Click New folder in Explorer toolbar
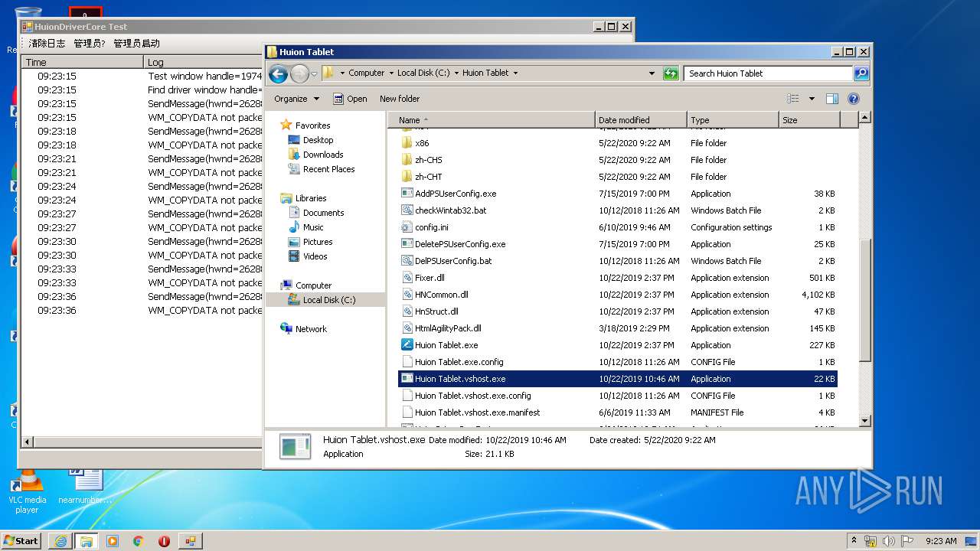 tap(400, 99)
